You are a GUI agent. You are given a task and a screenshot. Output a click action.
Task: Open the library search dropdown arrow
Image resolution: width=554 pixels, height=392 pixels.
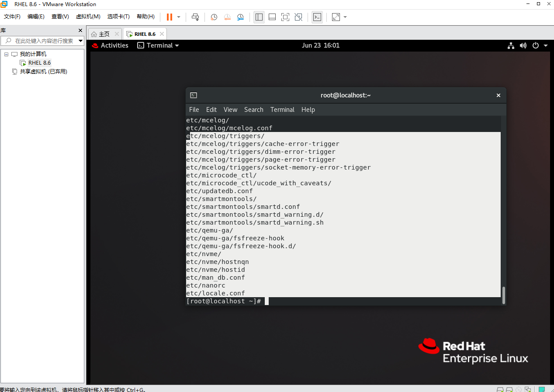point(80,41)
